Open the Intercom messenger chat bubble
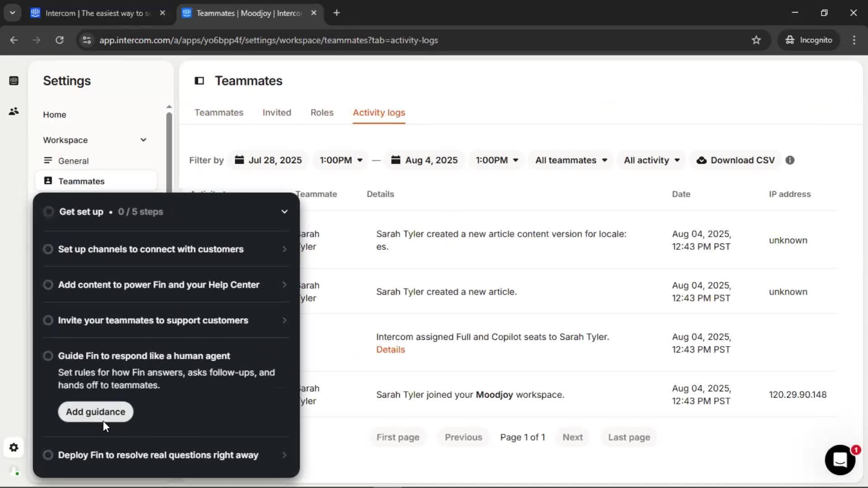Screen dimensions: 868x488 pyautogui.click(x=840, y=460)
